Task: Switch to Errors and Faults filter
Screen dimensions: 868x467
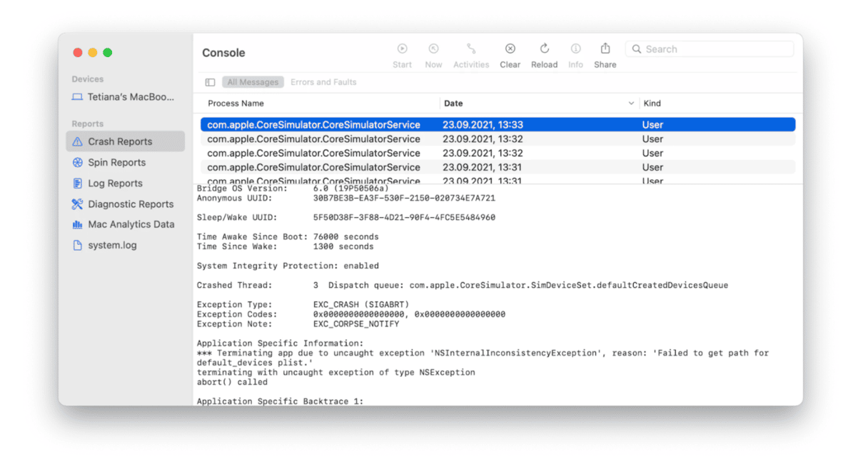Action: pos(323,83)
